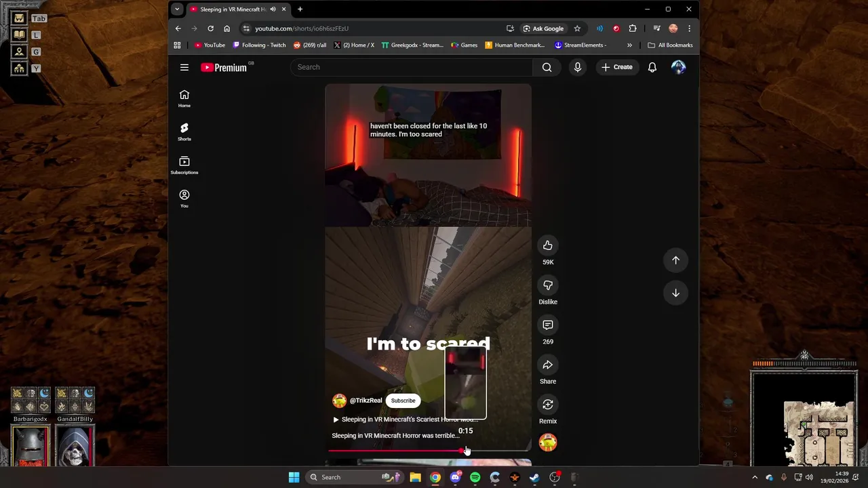The width and height of the screenshot is (868, 488).
Task: Like the Short with thumbs up
Action: [548, 245]
